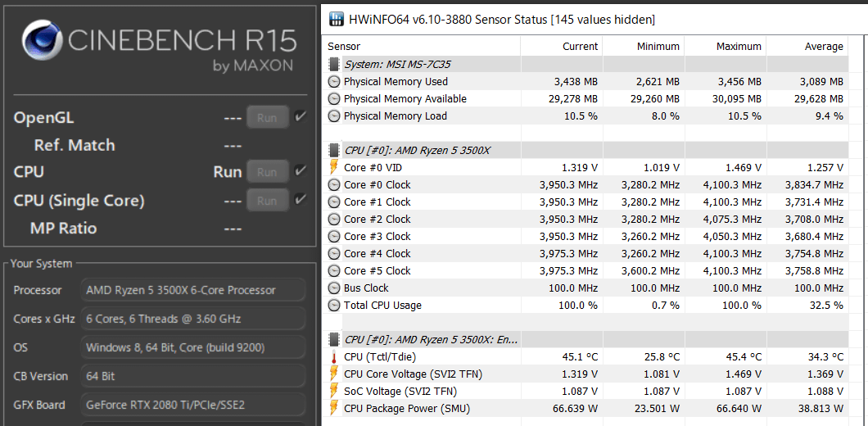Click the chip icon beside CPU [#0]: AMD Ryzen 5 3500X
Viewport: 868px width, 426px height.
click(334, 150)
